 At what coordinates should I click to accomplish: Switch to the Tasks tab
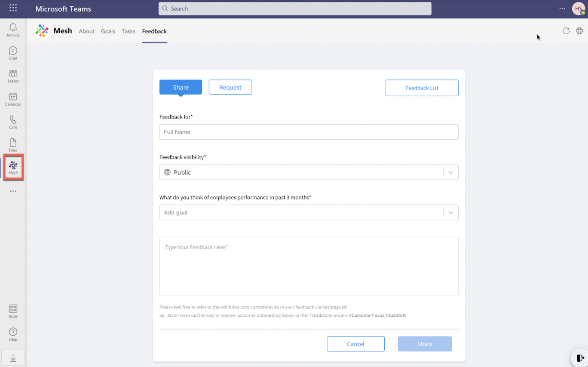click(129, 31)
